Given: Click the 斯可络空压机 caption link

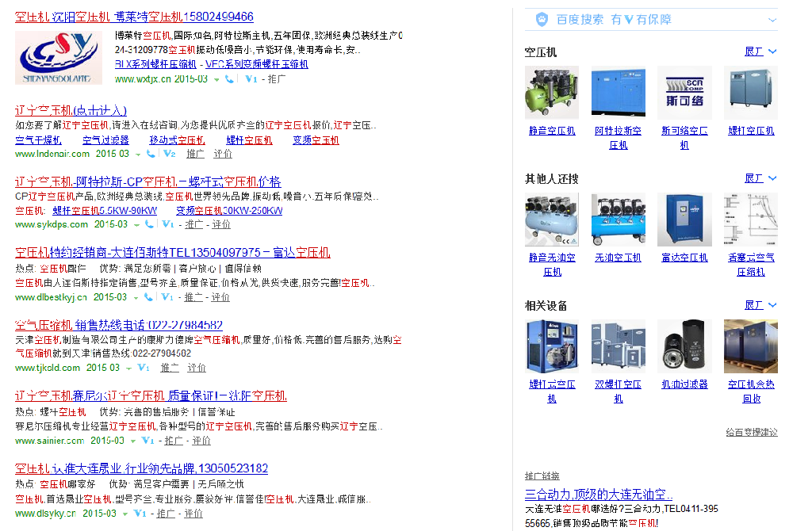Looking at the screenshot, I should coord(684,138).
